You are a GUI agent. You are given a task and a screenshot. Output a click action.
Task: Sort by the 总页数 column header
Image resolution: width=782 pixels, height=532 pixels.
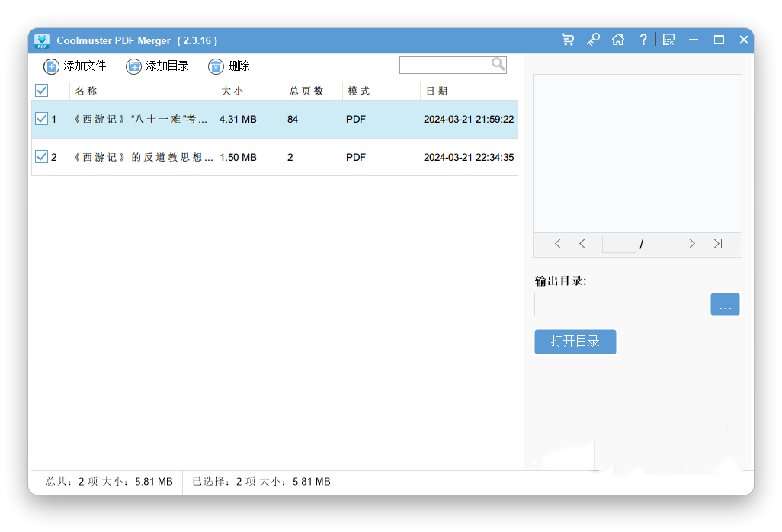point(313,91)
